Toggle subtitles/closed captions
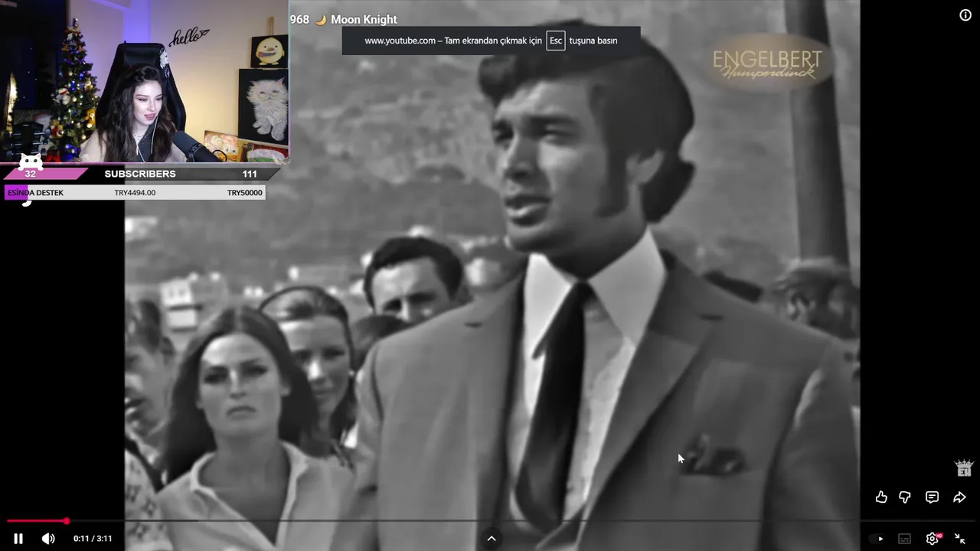 [904, 539]
